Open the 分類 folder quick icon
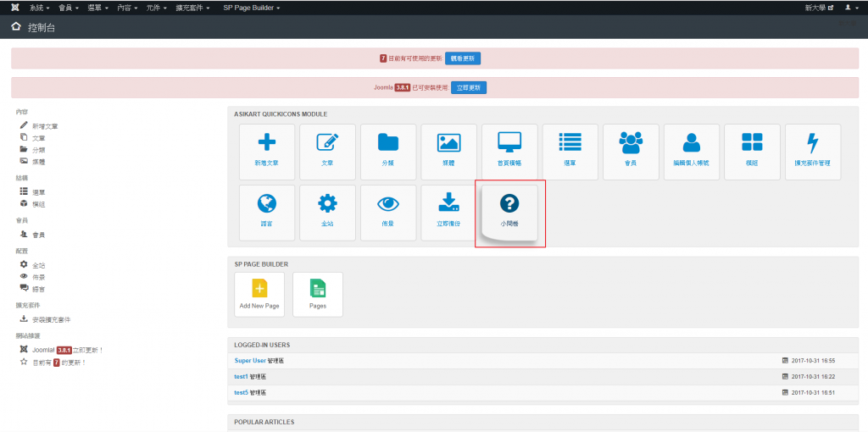868x432 pixels. 387,152
